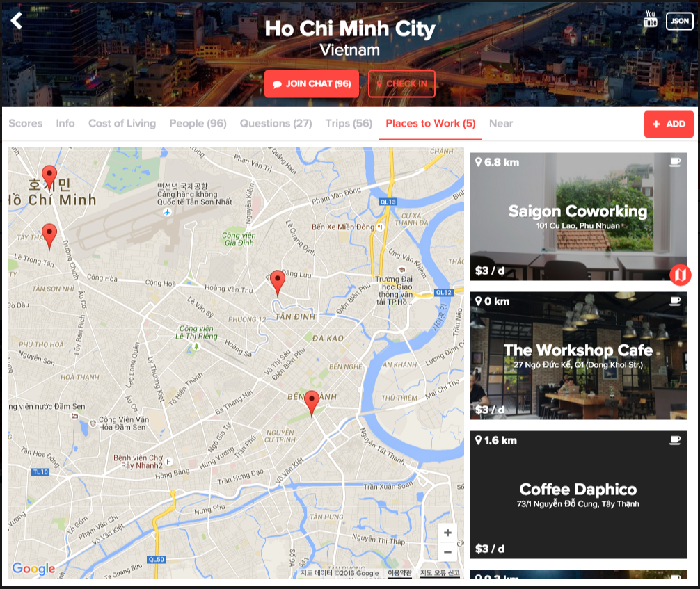Image resolution: width=700 pixels, height=589 pixels.
Task: Open the map terms of use link (이용약관)
Action: pos(399,573)
